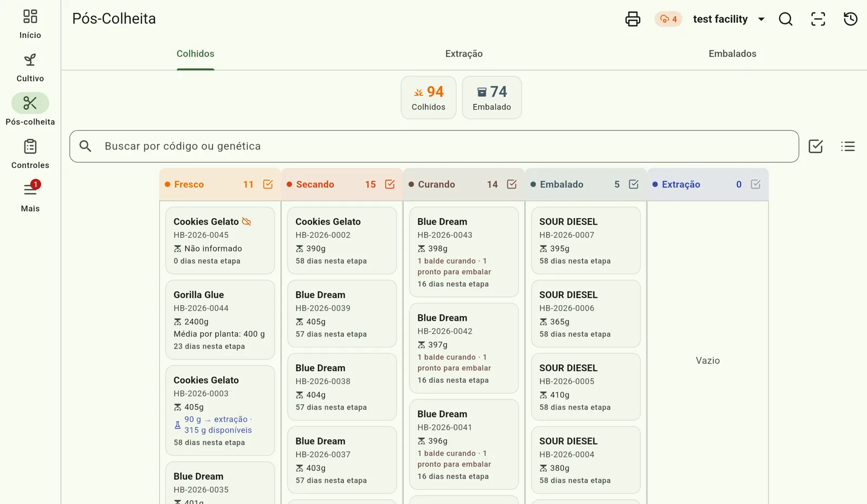
Task: Select all in the Embalado column
Action: [x=633, y=184]
